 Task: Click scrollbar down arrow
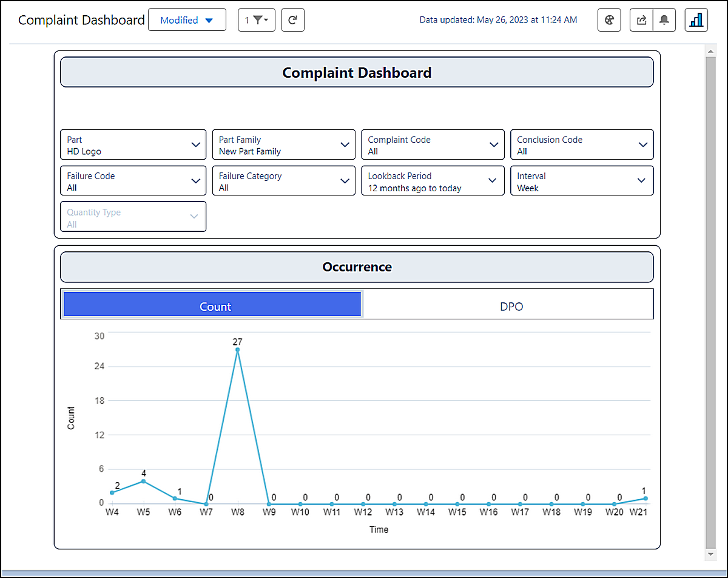point(711,555)
